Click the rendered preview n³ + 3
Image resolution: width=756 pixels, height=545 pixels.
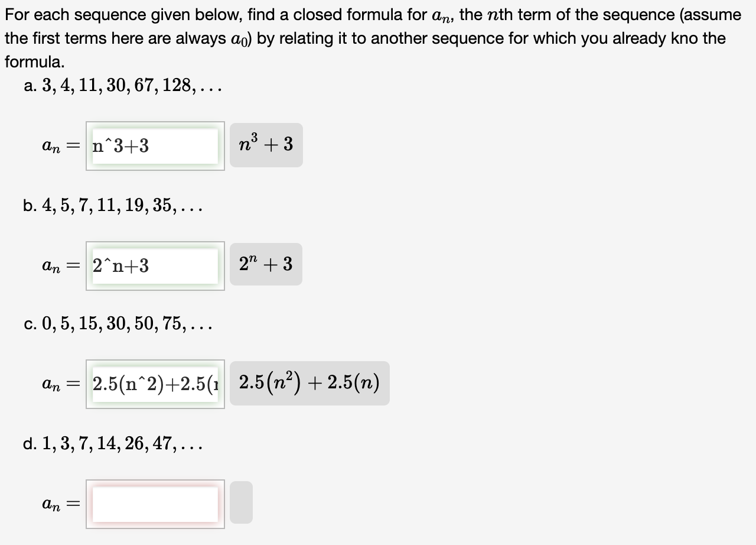click(x=266, y=145)
